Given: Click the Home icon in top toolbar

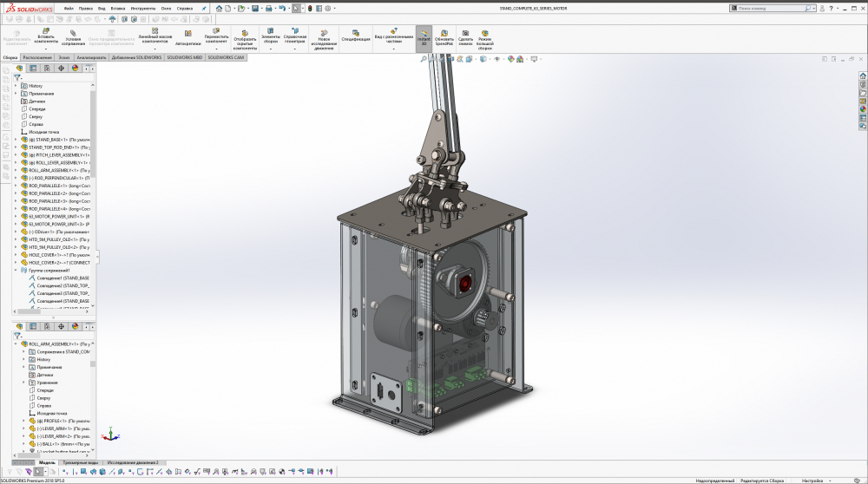Looking at the screenshot, I should click(x=217, y=8).
